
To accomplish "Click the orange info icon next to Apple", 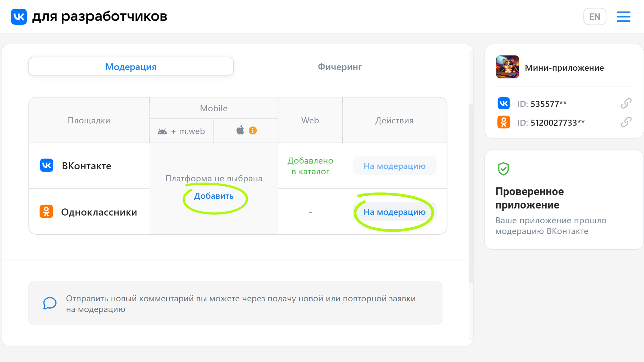I will pyautogui.click(x=253, y=131).
